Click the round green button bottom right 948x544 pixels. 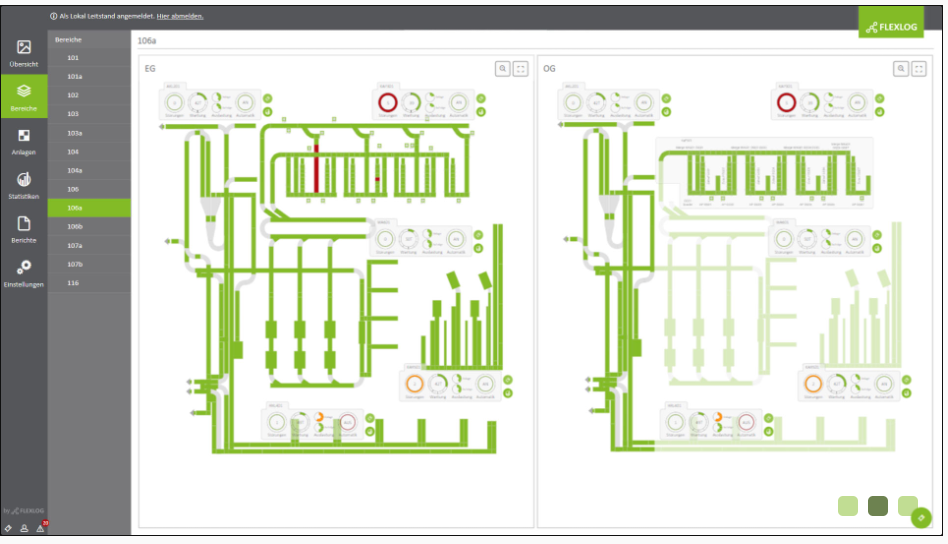click(x=921, y=517)
